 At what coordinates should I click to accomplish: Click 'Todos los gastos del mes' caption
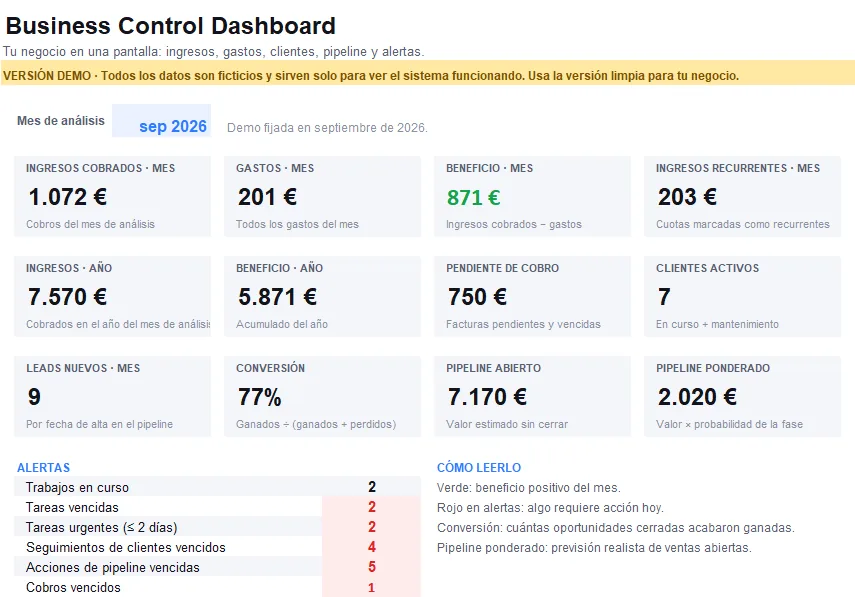297,224
